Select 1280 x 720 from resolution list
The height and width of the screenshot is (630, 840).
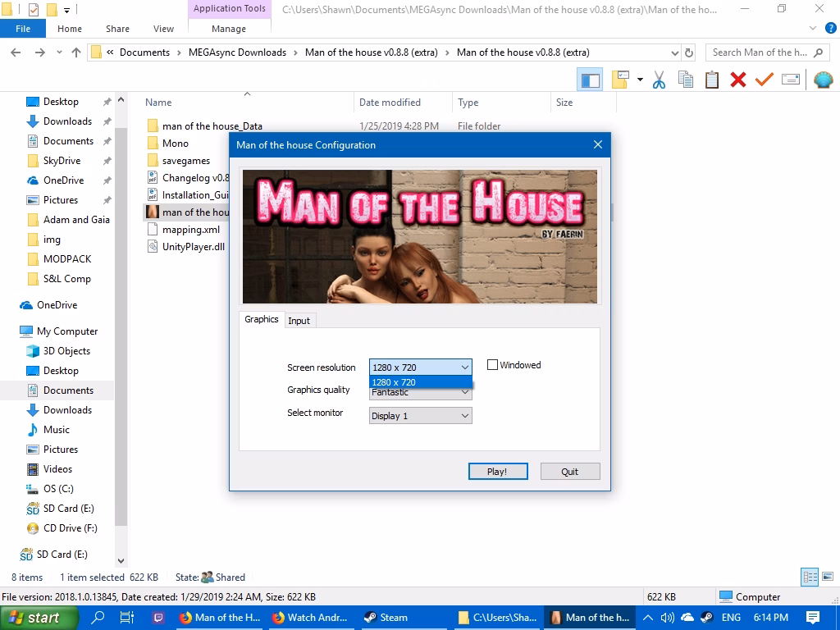point(421,382)
